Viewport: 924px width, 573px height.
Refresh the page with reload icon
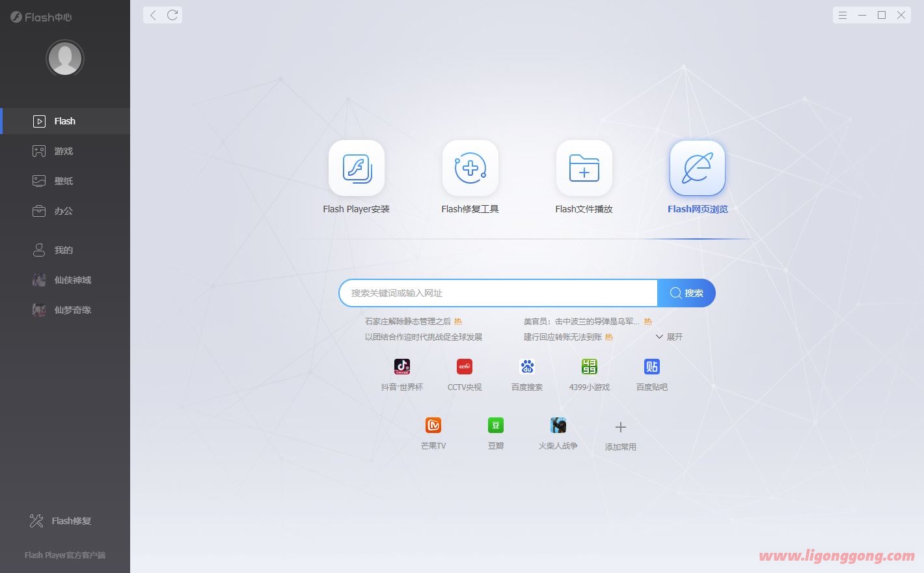point(172,15)
